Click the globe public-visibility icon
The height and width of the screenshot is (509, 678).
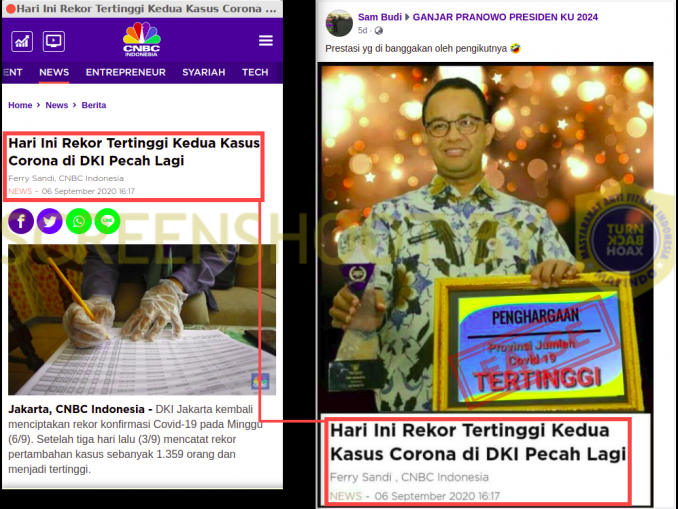(x=378, y=31)
